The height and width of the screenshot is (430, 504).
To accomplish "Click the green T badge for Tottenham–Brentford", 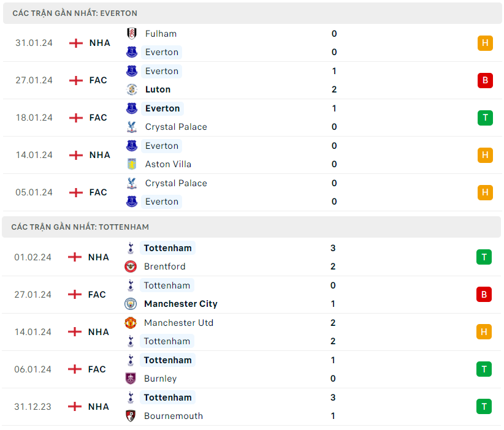I will [484, 257].
